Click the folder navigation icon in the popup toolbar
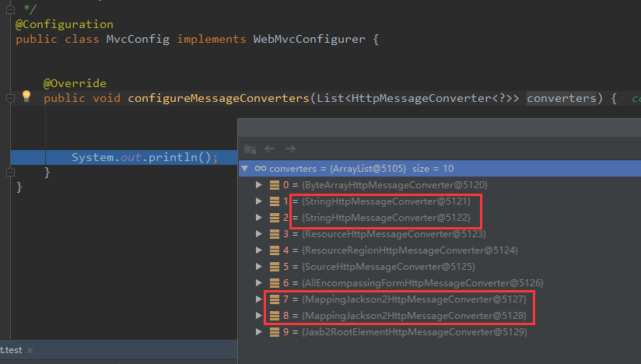The width and height of the screenshot is (641, 364). coord(250,149)
